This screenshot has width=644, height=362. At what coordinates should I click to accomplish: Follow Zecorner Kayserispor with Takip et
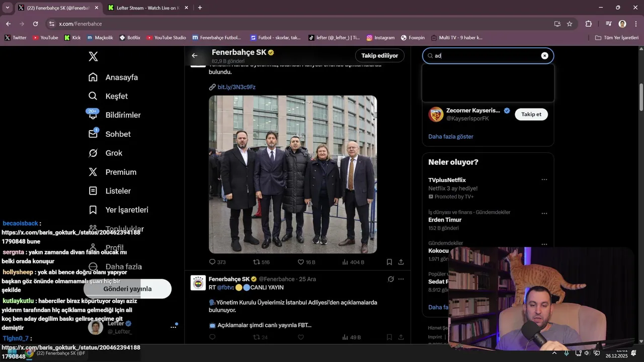[531, 114]
